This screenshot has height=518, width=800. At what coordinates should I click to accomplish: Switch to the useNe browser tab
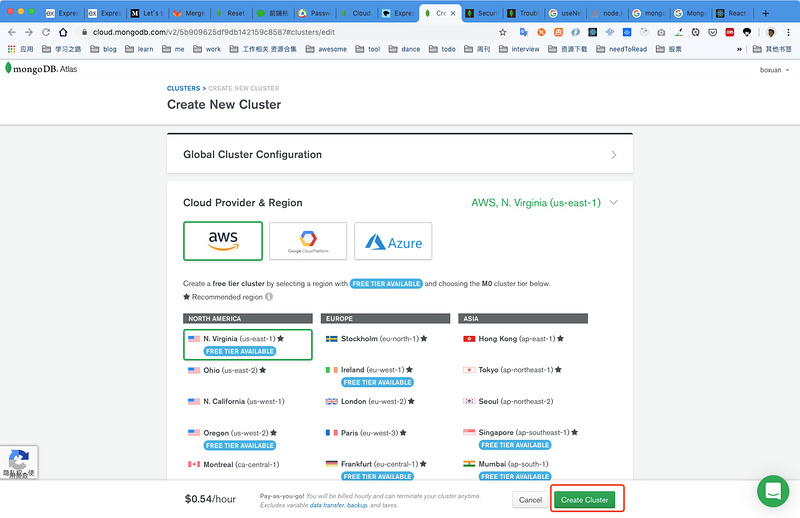pos(565,13)
